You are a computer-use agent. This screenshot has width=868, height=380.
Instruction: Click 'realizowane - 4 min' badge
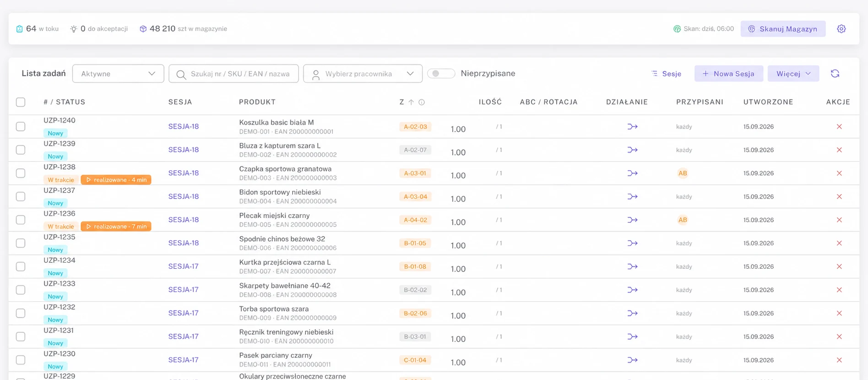pos(116,180)
